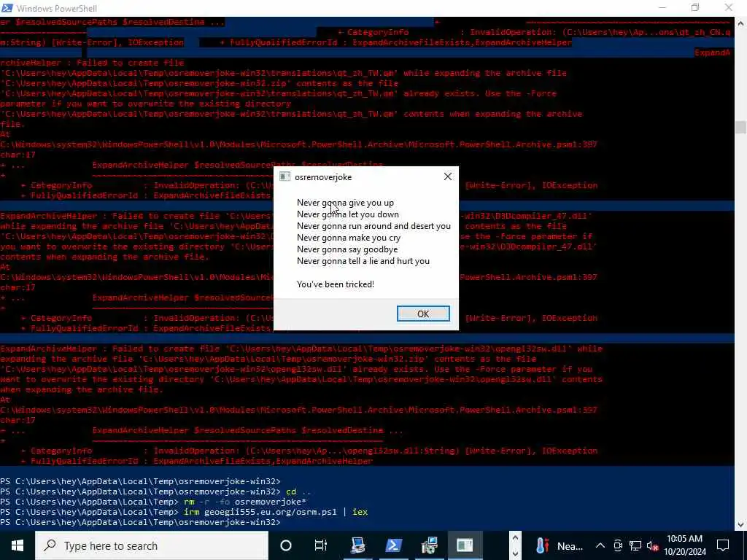Click the 'Nea...' weather label on taskbar

click(x=570, y=546)
